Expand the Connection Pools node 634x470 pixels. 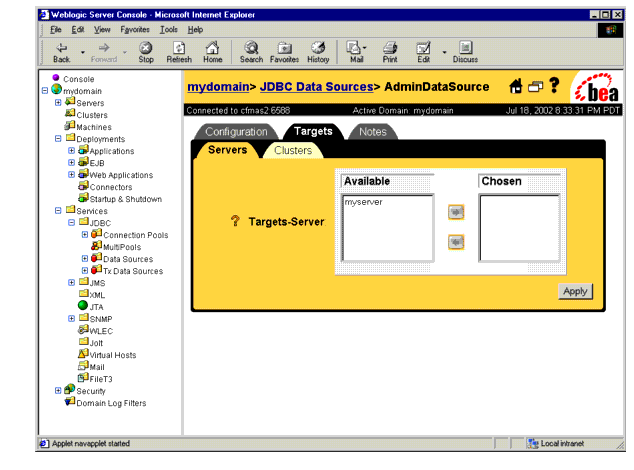click(85, 235)
